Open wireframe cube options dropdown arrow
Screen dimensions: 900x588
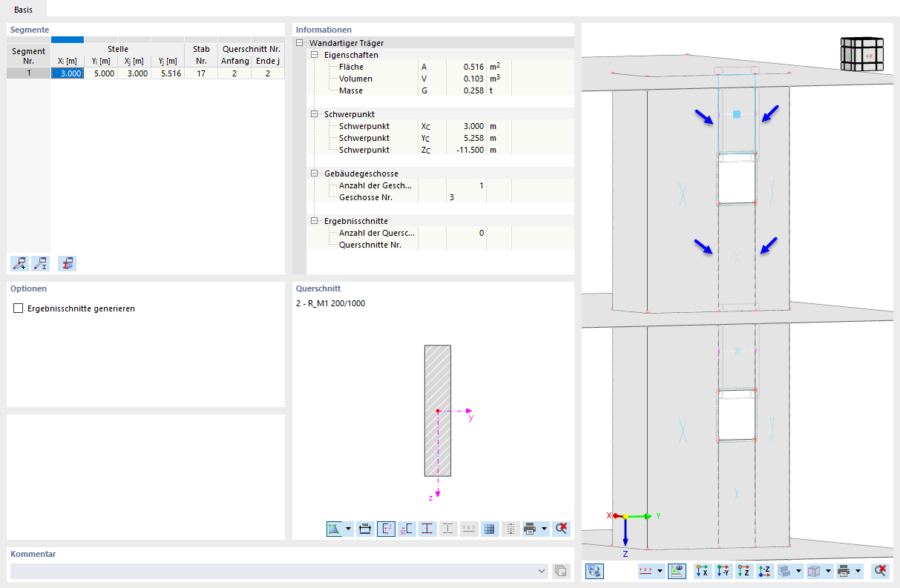click(x=828, y=571)
